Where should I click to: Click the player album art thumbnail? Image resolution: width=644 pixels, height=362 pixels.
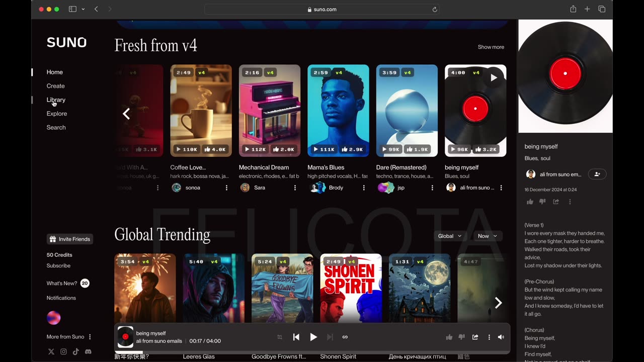pyautogui.click(x=125, y=337)
